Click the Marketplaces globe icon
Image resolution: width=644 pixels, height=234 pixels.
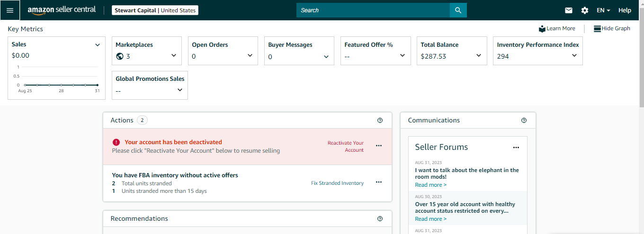120,56
